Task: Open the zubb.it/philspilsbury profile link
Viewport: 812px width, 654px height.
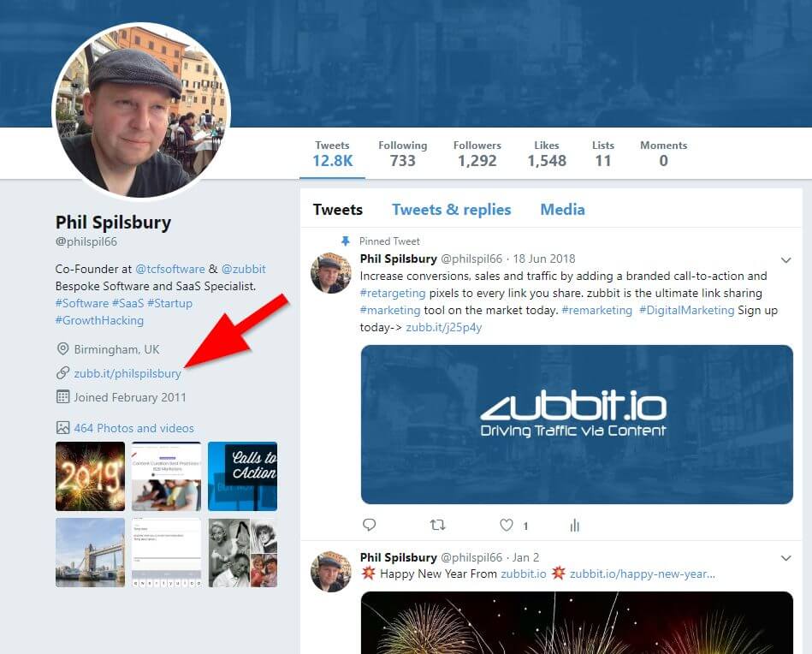Action: tap(127, 373)
